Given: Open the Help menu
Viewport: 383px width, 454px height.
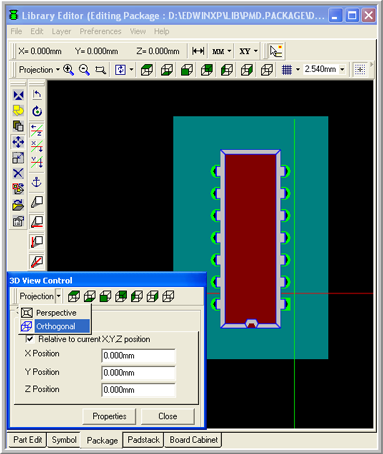Looking at the screenshot, I should 161,31.
